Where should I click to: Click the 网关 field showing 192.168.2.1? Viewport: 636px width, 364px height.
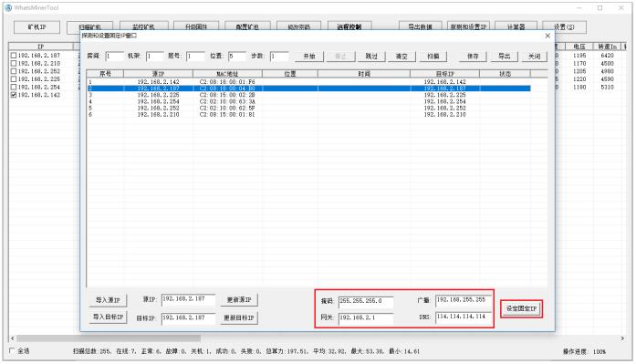[366, 318]
